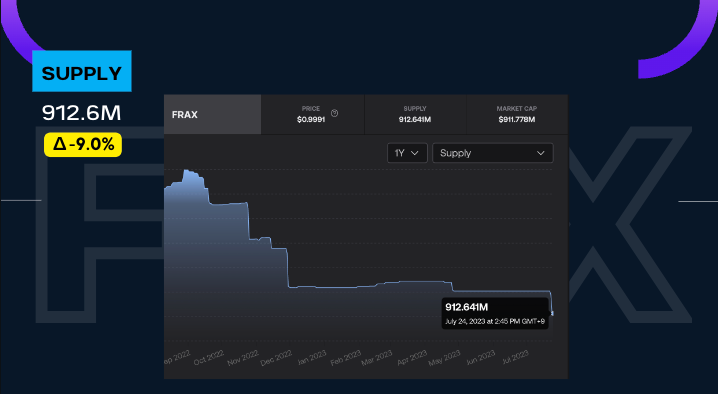Click the Oct 2022 axis label

coord(209,357)
